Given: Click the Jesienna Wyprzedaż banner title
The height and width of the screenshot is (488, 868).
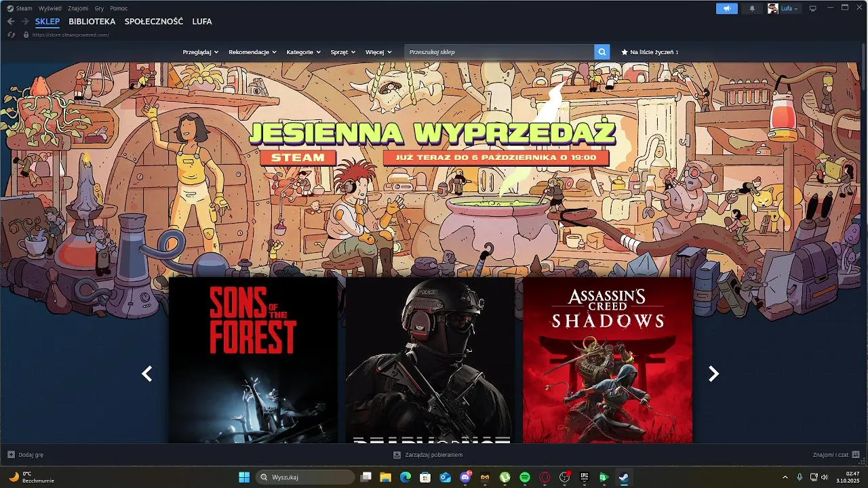Looking at the screenshot, I should 432,133.
